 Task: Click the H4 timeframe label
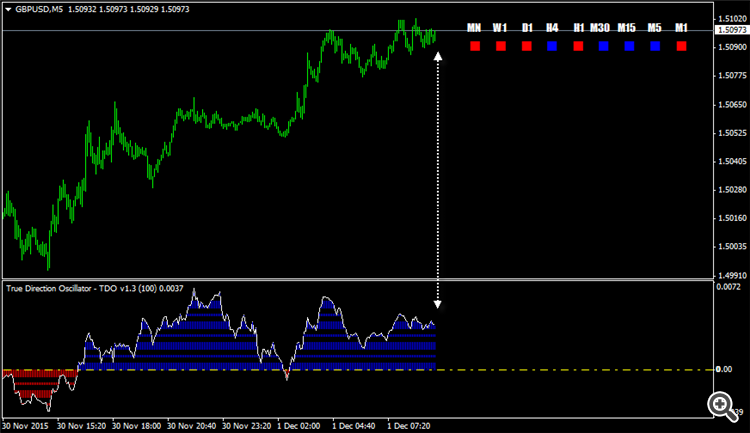pyautogui.click(x=552, y=28)
